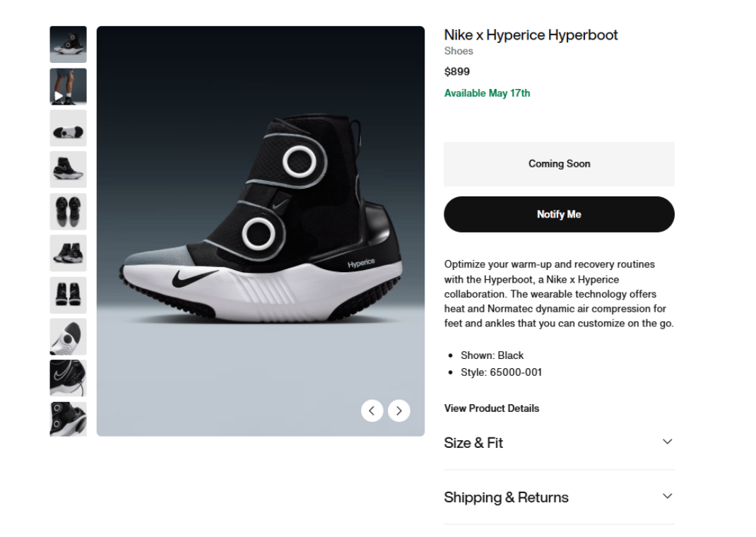Click the previous image arrow
The width and height of the screenshot is (756, 537).
pos(372,411)
